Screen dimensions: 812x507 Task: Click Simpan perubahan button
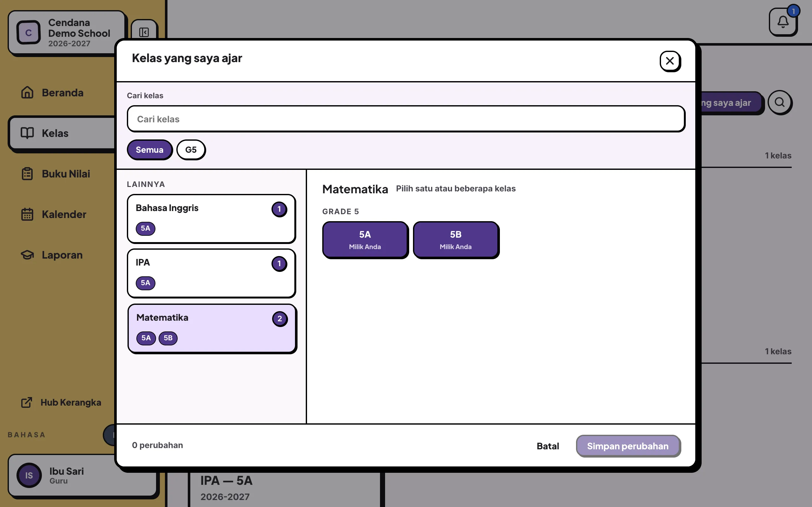(x=628, y=446)
